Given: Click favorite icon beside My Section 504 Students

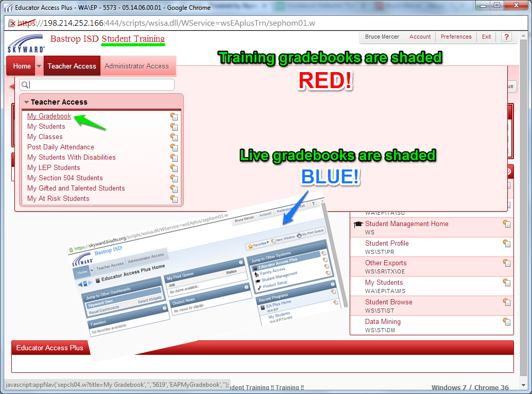Looking at the screenshot, I should click(174, 178).
